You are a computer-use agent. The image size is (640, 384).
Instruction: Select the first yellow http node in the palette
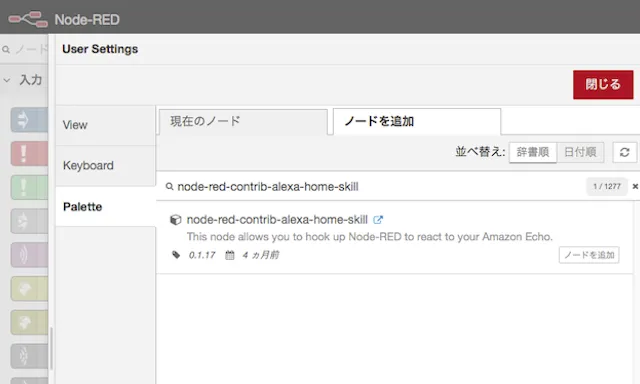[x=29, y=289]
